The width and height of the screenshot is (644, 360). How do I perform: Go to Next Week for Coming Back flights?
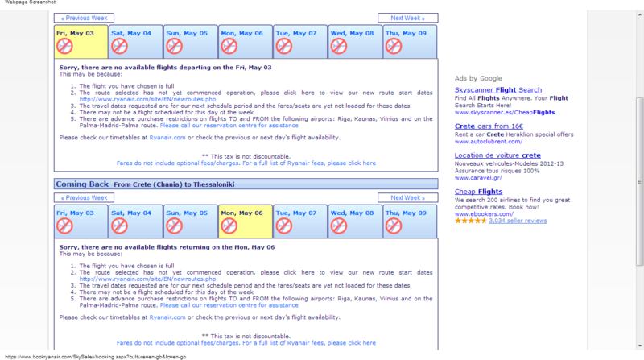coord(408,197)
